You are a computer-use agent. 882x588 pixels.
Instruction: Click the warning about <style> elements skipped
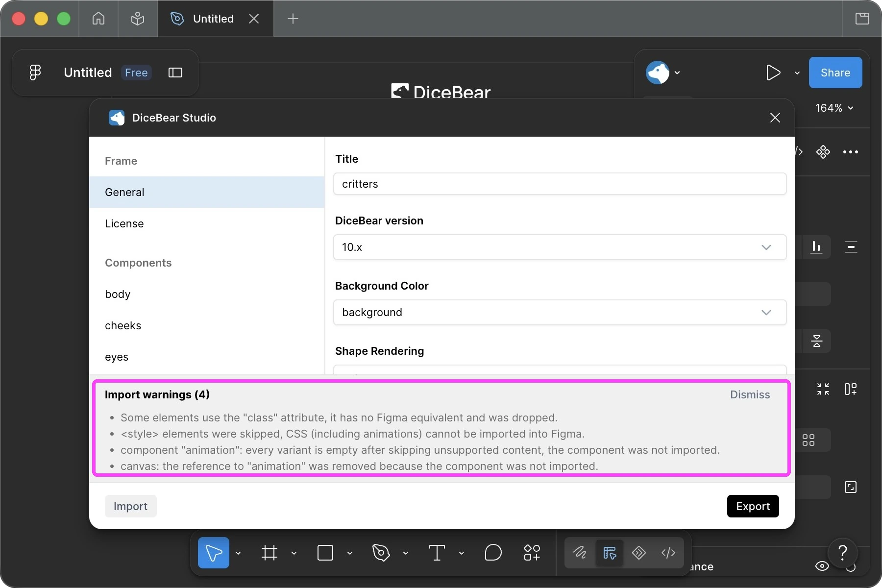[353, 434]
